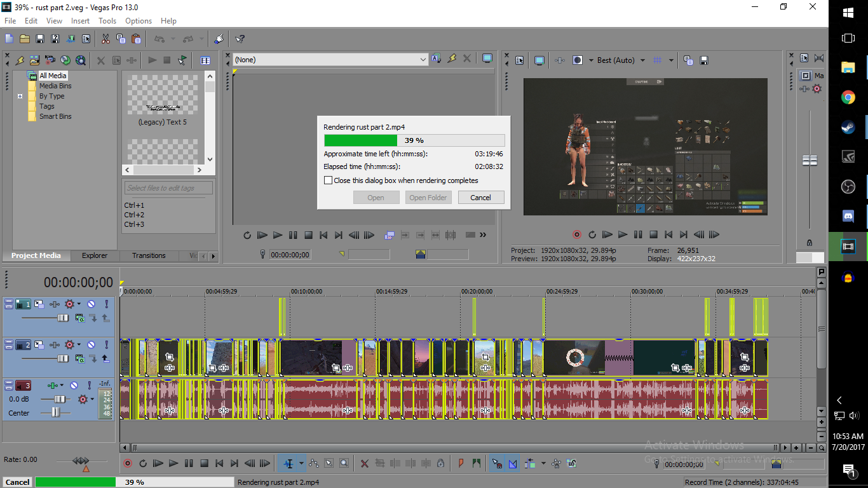
Task: Click the Paste clipboard icon in toolbar
Action: coord(136,39)
